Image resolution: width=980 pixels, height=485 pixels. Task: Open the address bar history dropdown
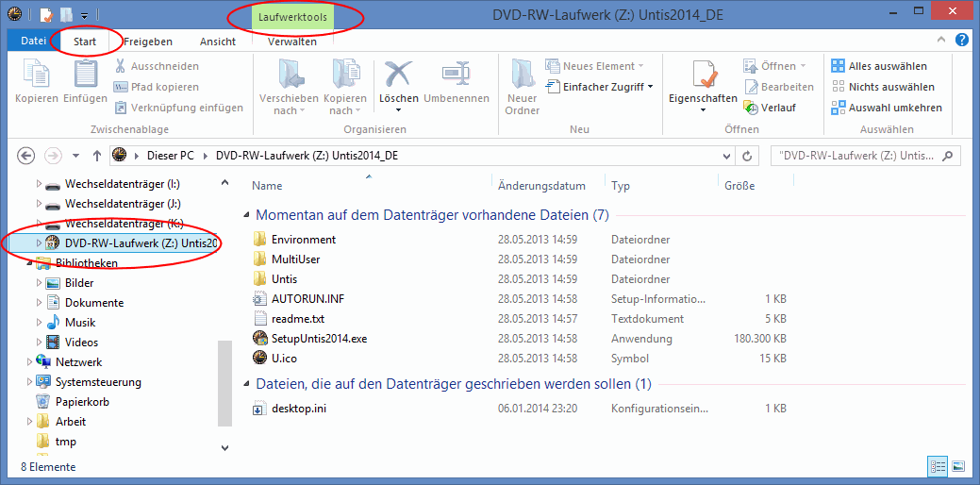725,156
